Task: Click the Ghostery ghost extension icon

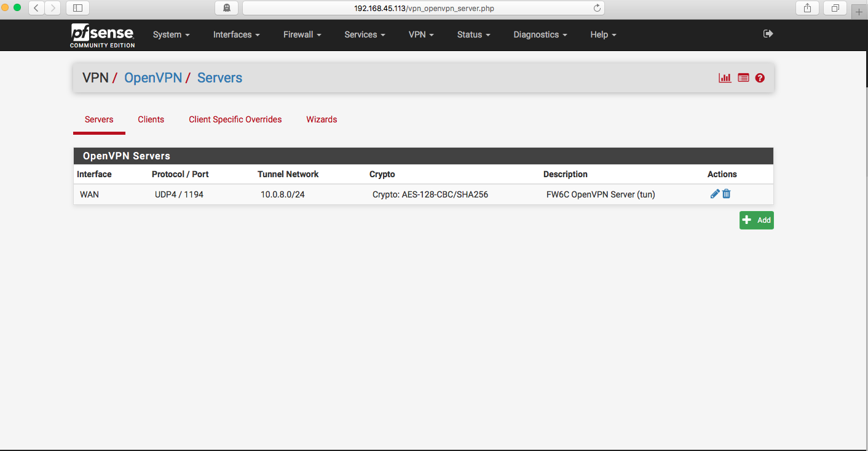Action: (226, 8)
